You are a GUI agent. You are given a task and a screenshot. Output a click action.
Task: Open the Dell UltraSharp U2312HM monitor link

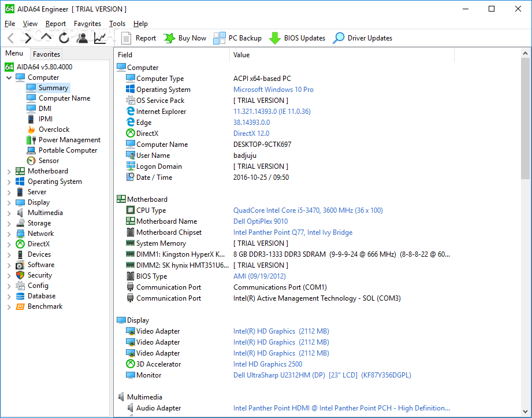(322, 375)
